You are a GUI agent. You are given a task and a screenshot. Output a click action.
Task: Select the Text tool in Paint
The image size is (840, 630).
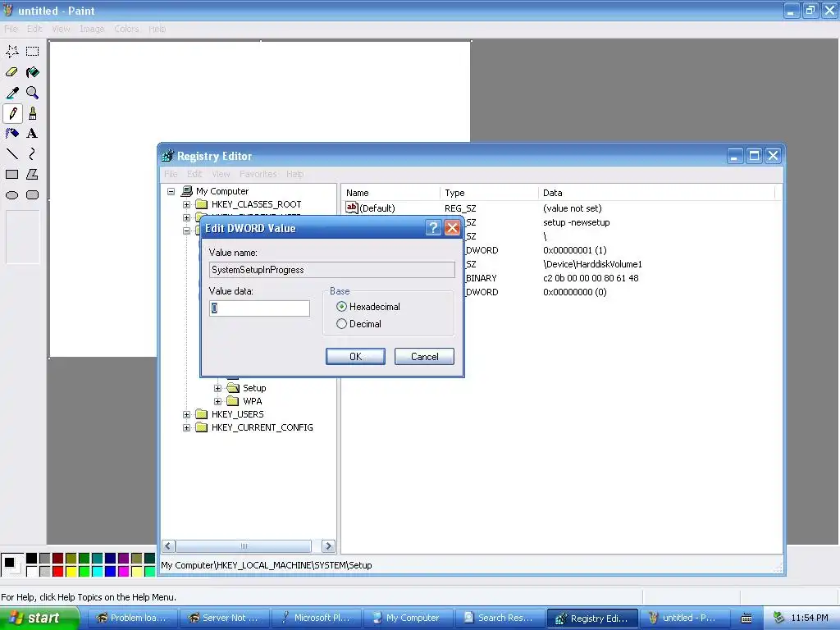tap(33, 134)
